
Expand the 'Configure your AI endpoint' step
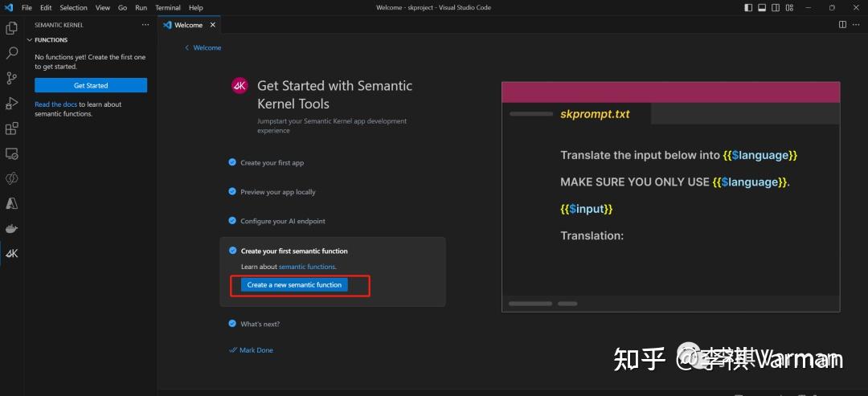tap(283, 221)
